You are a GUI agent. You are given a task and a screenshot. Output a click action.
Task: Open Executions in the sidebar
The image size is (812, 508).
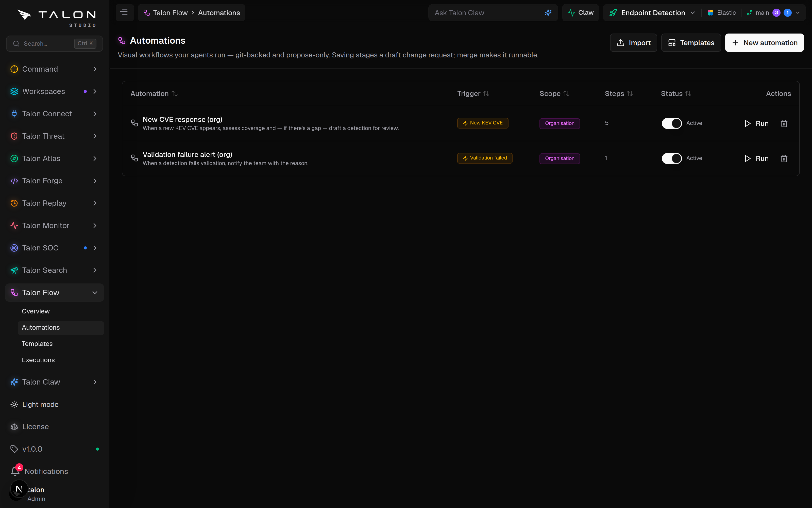pos(61,360)
